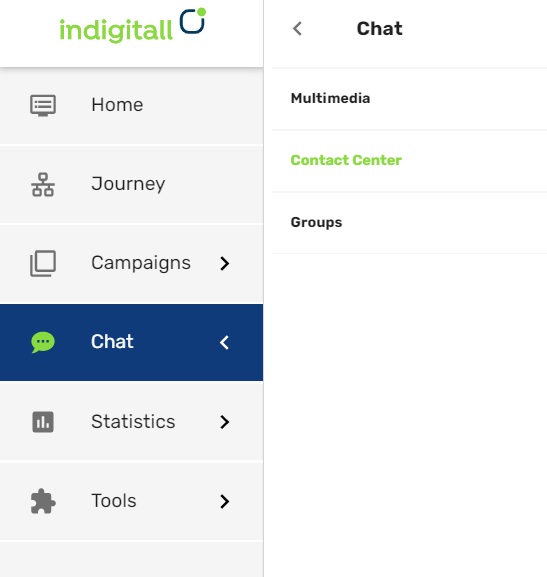Screen dimensions: 547x577
Task: Select the Campaigns label in sidebar
Action: point(141,263)
